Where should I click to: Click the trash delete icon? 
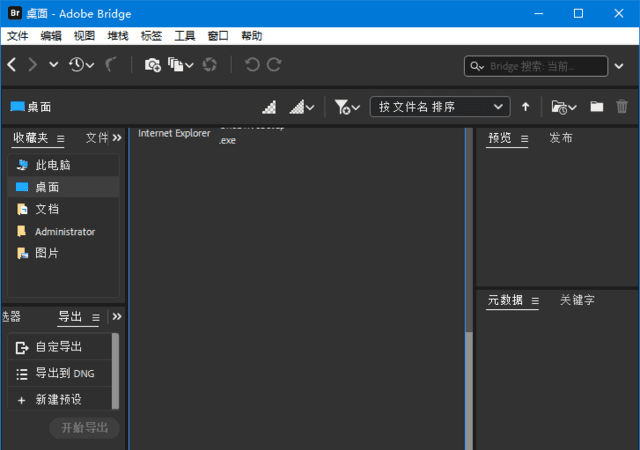622,107
